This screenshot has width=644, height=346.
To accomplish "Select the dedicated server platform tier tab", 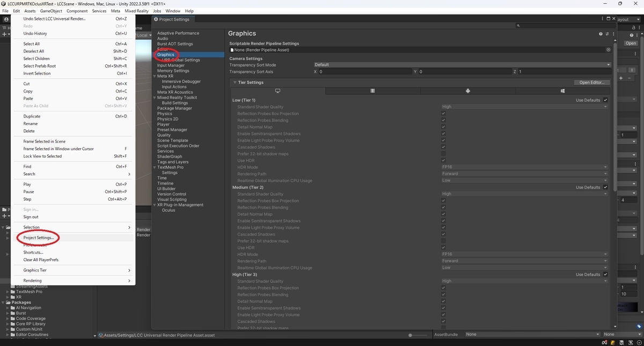I will click(372, 91).
